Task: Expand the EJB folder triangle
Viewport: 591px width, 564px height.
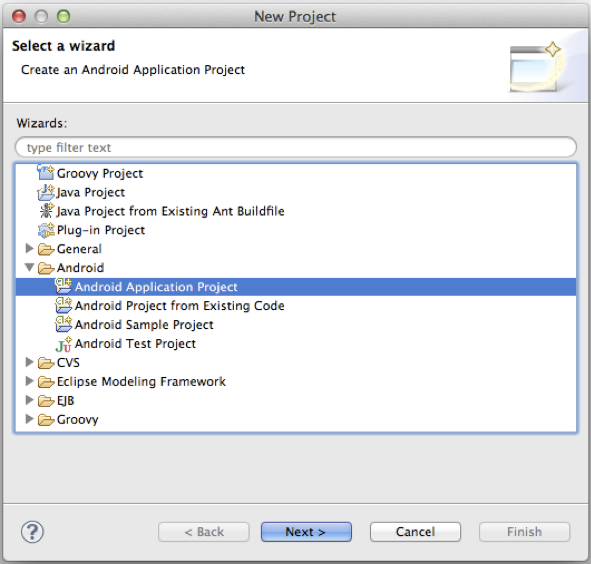Action: point(29,400)
